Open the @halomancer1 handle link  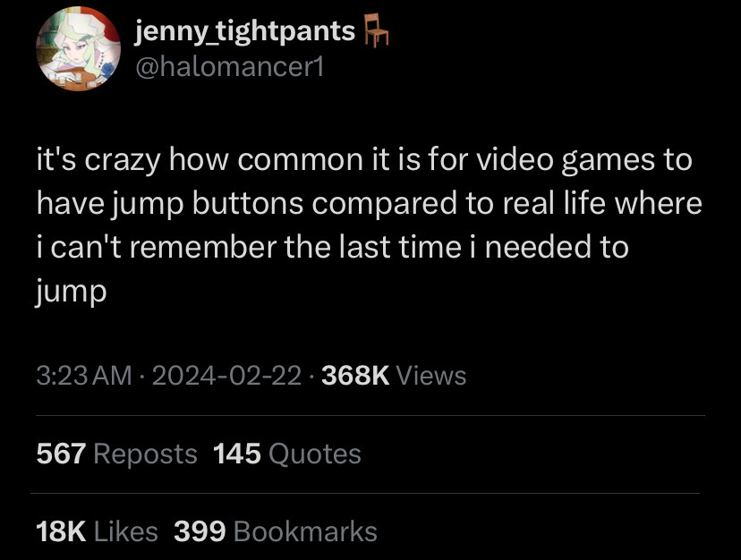coord(230,67)
